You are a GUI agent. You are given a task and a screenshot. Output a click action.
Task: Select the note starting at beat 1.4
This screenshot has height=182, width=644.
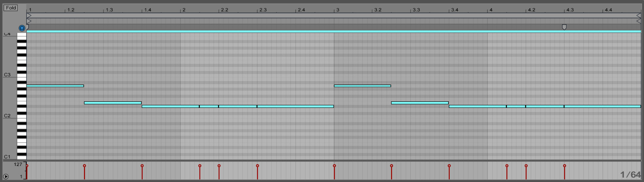coord(170,106)
